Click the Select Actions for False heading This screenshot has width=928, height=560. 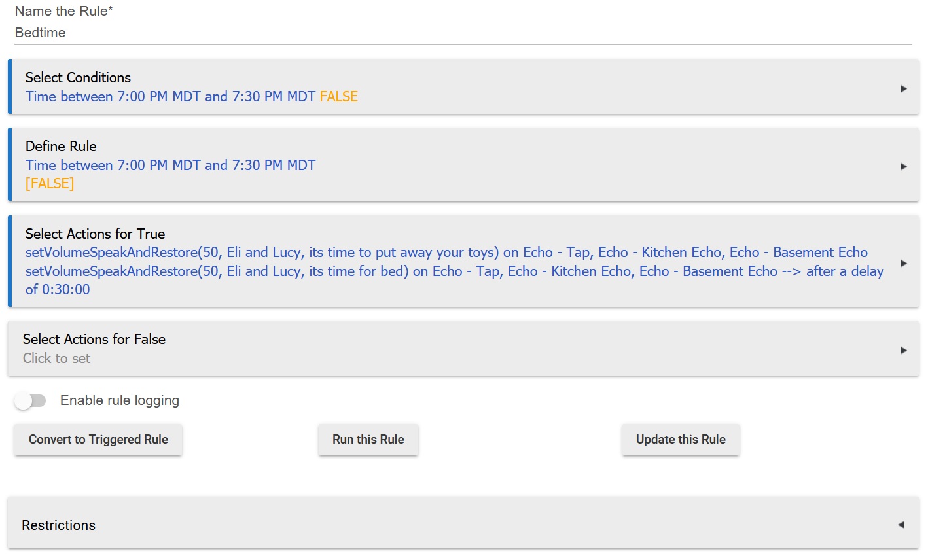[x=94, y=339]
